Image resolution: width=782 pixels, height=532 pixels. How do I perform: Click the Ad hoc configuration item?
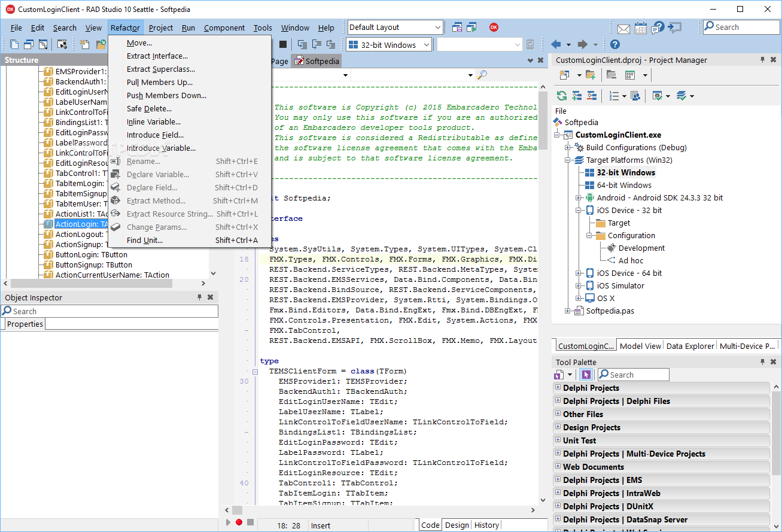(631, 260)
